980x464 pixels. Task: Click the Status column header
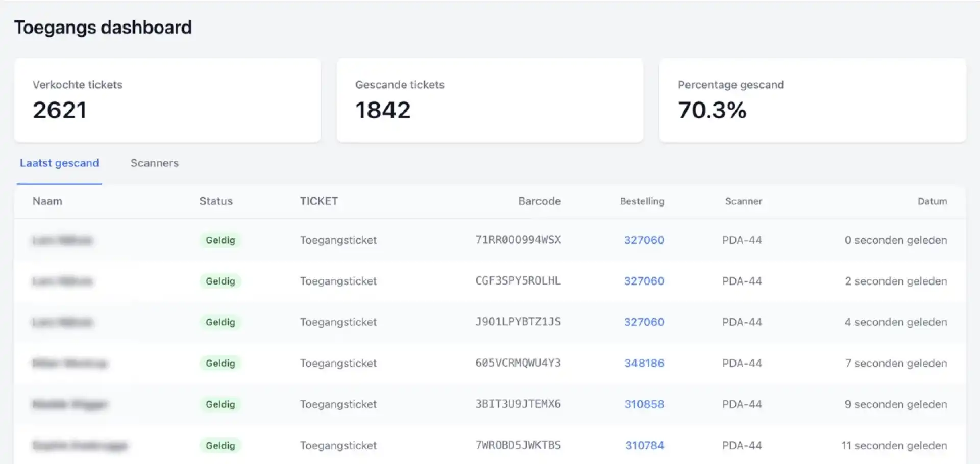[x=216, y=201]
